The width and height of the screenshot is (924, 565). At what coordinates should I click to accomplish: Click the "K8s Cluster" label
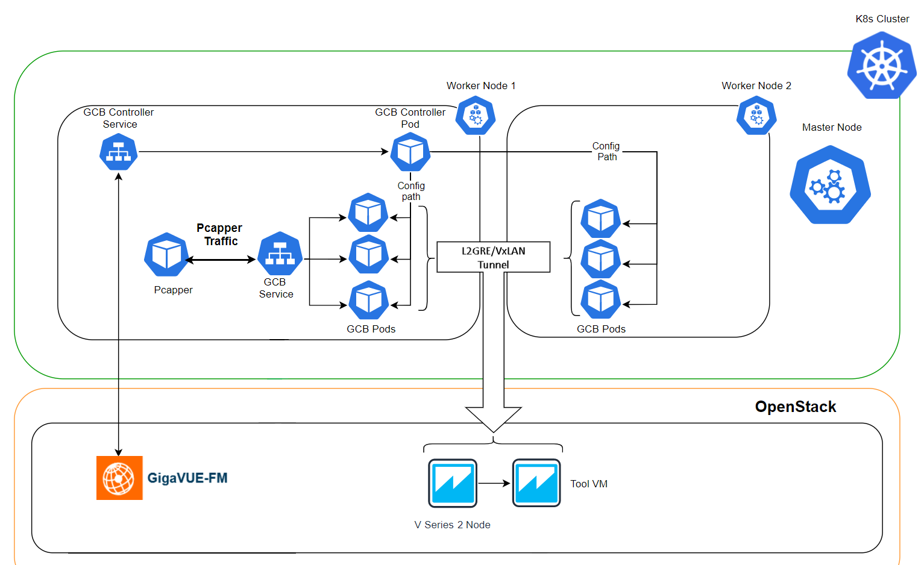point(882,19)
